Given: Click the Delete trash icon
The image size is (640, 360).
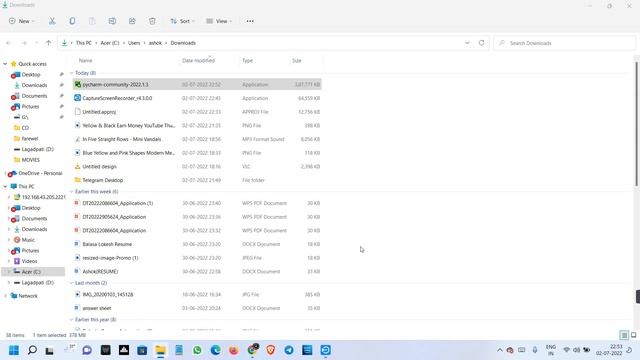Looking at the screenshot, I should 152,21.
